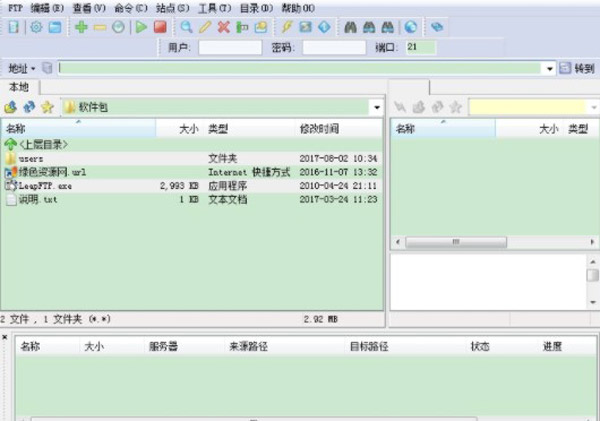Image resolution: width=600 pixels, height=421 pixels.
Task: Focus the 密码 input field
Action: pos(334,48)
